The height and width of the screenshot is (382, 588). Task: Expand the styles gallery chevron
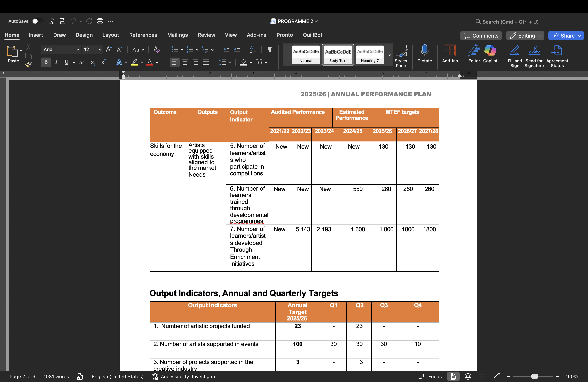pos(390,55)
